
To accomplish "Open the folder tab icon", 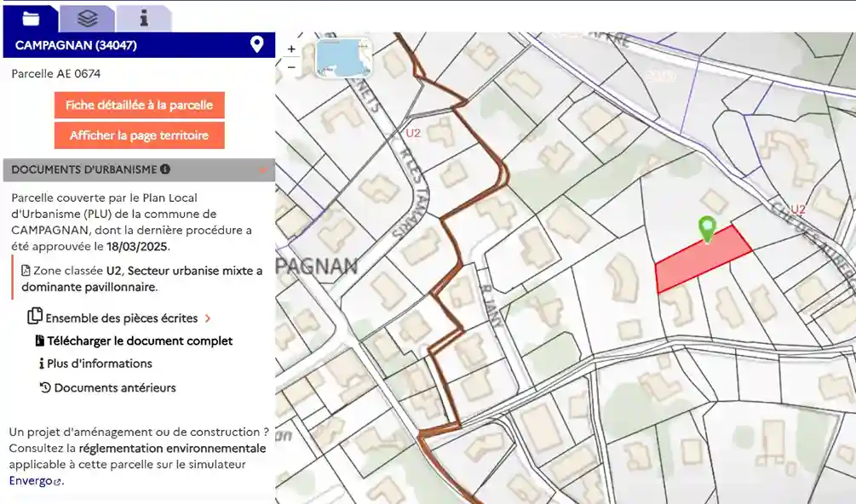I will (x=31, y=19).
